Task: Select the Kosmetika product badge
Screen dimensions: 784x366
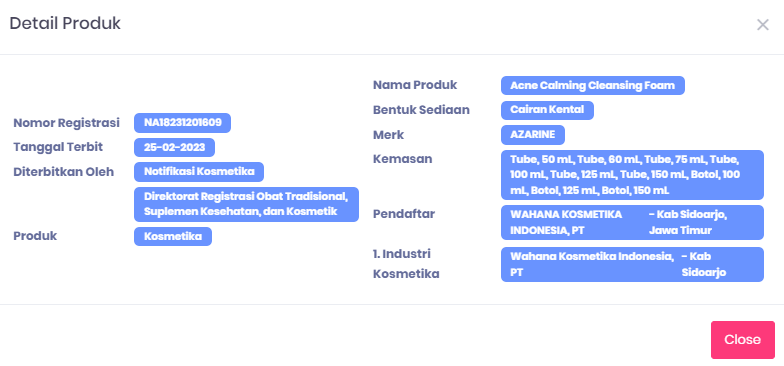Action: click(173, 236)
